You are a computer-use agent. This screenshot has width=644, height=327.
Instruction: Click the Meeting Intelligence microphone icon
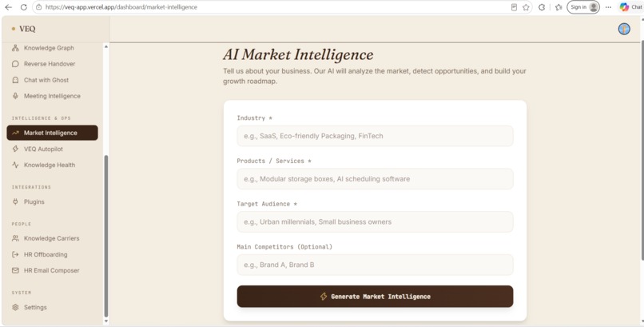coord(15,96)
